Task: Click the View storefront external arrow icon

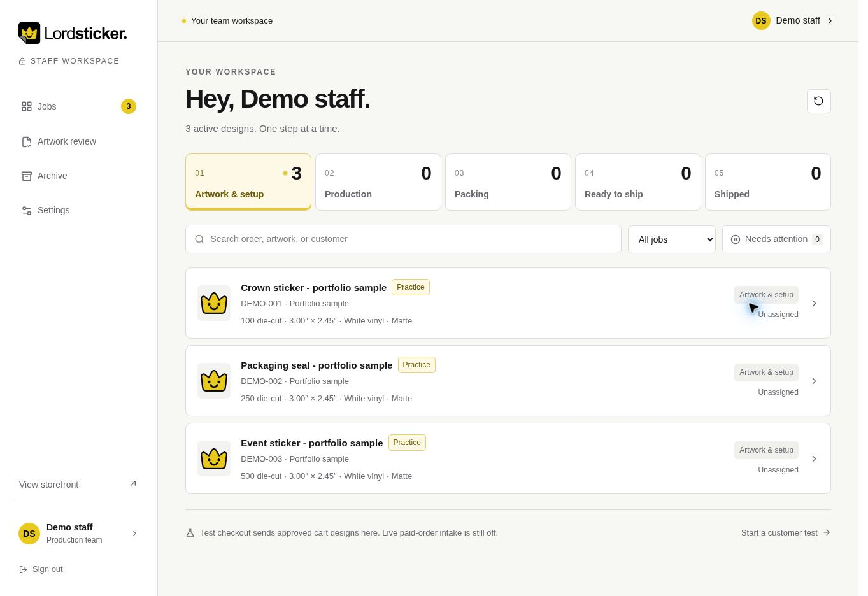Action: pyautogui.click(x=133, y=484)
